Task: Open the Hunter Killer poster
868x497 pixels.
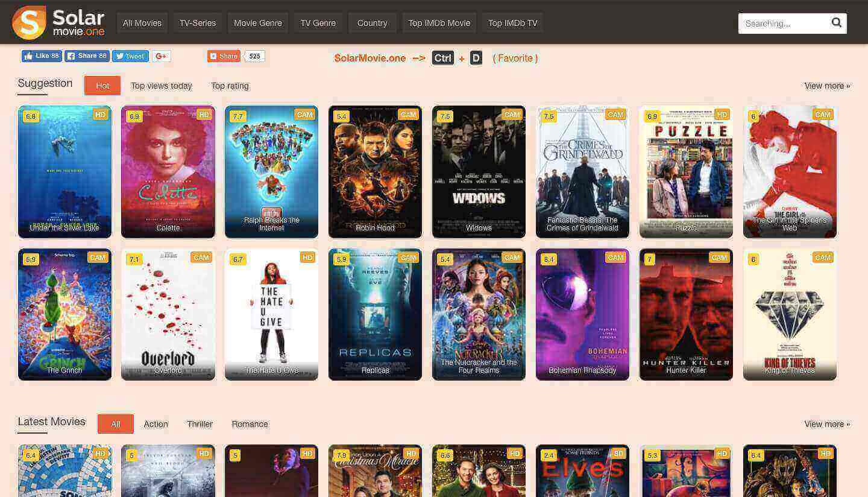Action: click(x=686, y=314)
